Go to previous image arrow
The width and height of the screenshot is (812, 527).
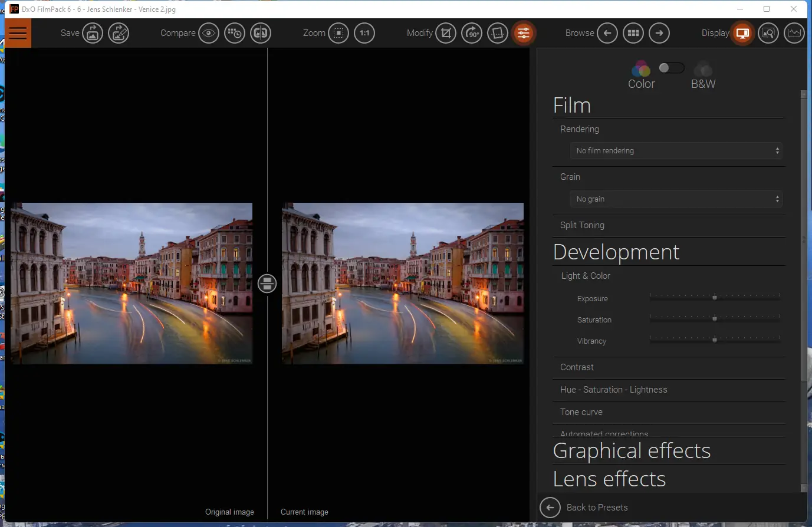607,33
